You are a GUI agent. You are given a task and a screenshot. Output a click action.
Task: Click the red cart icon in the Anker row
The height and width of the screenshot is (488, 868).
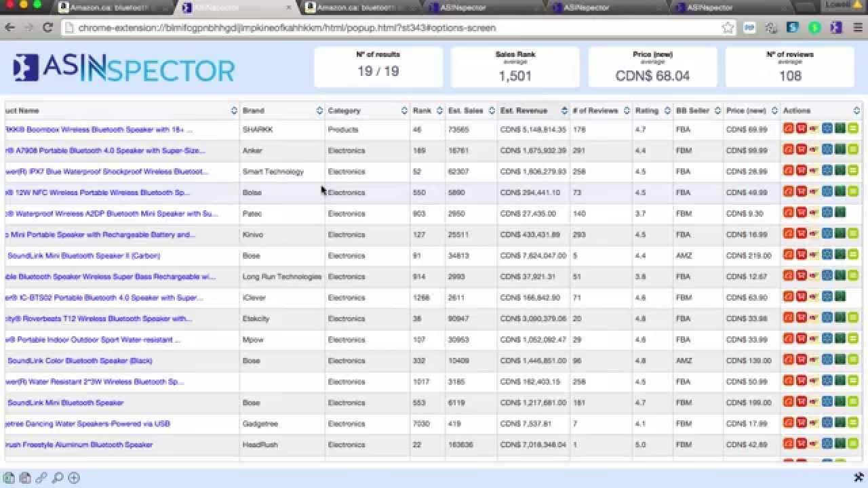tap(801, 150)
